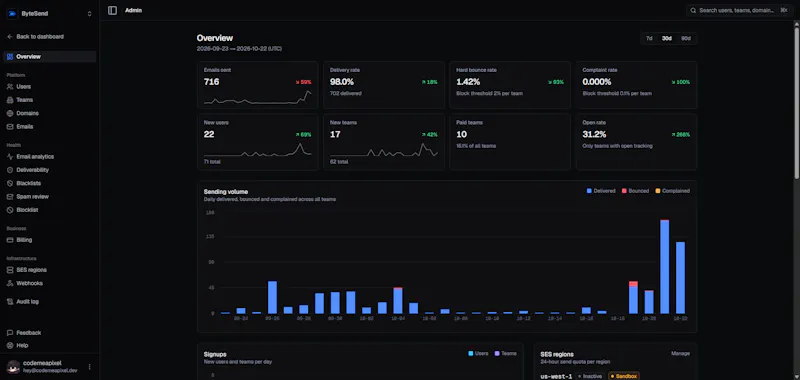Select the 90d time range

click(x=686, y=38)
